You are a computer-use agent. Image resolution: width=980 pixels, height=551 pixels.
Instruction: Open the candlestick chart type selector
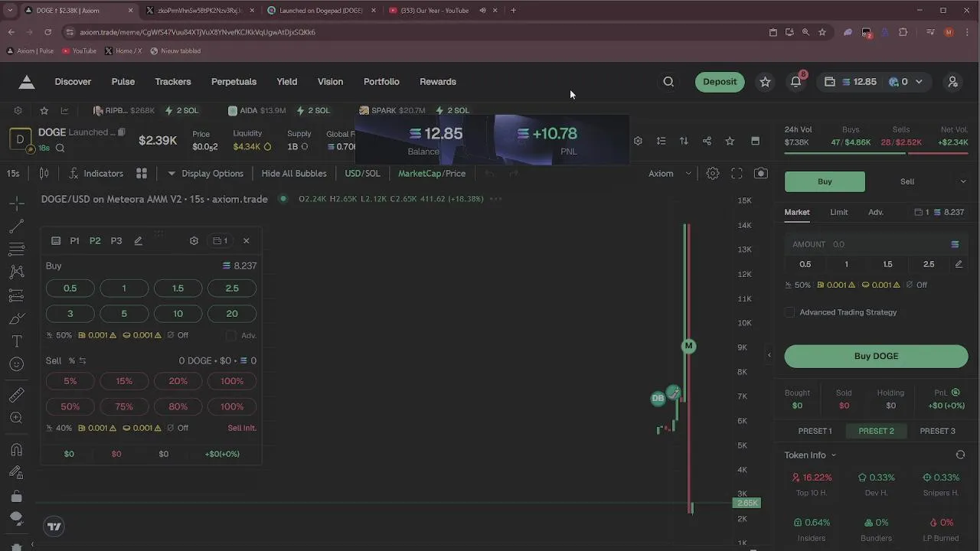point(44,174)
